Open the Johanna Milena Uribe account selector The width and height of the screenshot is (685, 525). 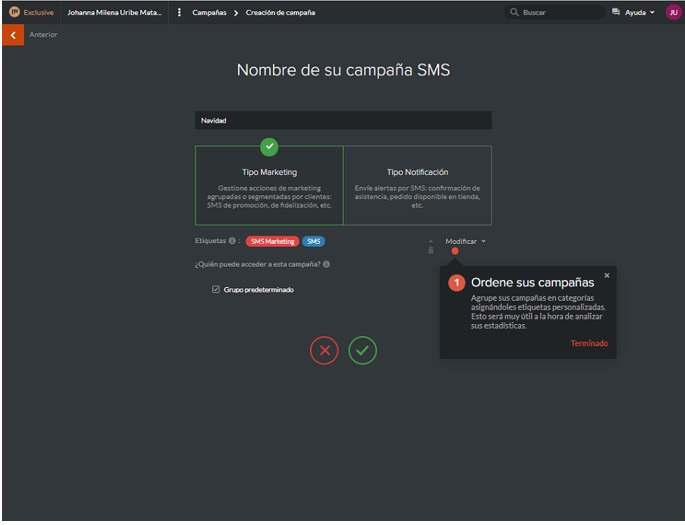click(x=114, y=12)
